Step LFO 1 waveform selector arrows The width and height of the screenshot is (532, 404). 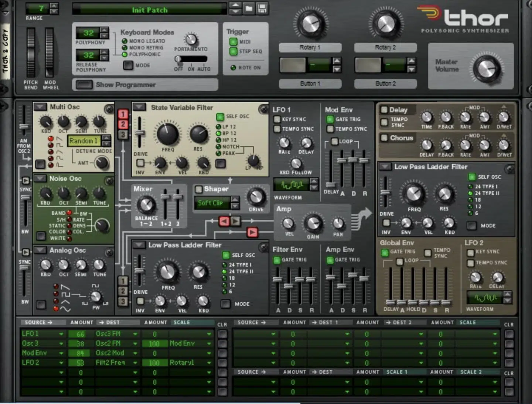[x=314, y=184]
